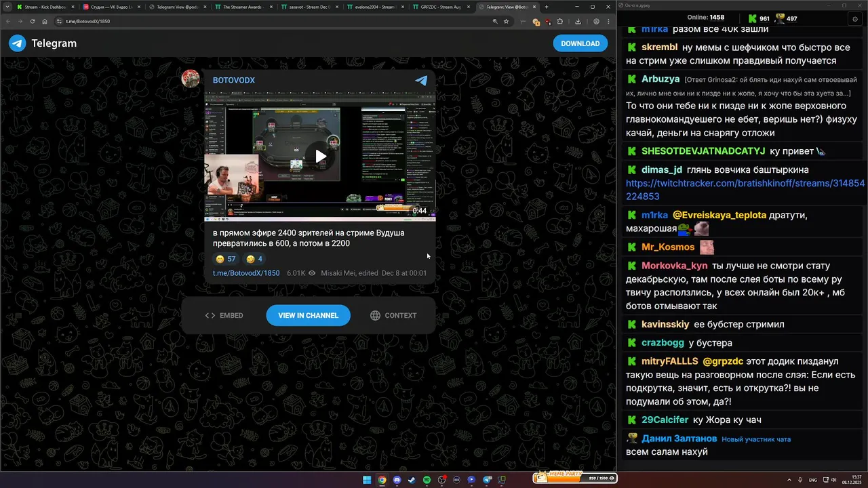Open Telegram from taskbar
This screenshot has height=488, width=868.
486,480
